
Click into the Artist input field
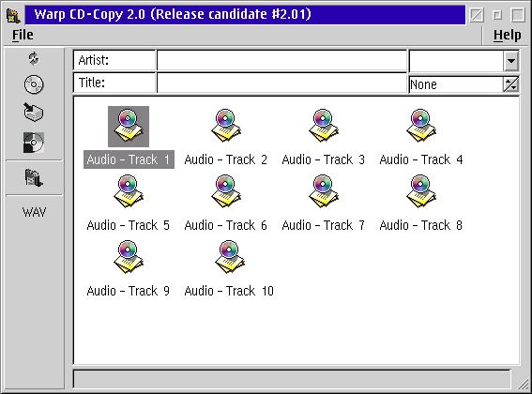pyautogui.click(x=281, y=60)
